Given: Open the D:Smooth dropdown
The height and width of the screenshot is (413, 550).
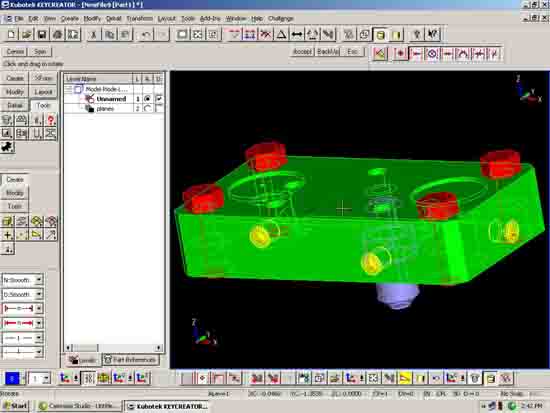Looking at the screenshot, I should tap(39, 294).
